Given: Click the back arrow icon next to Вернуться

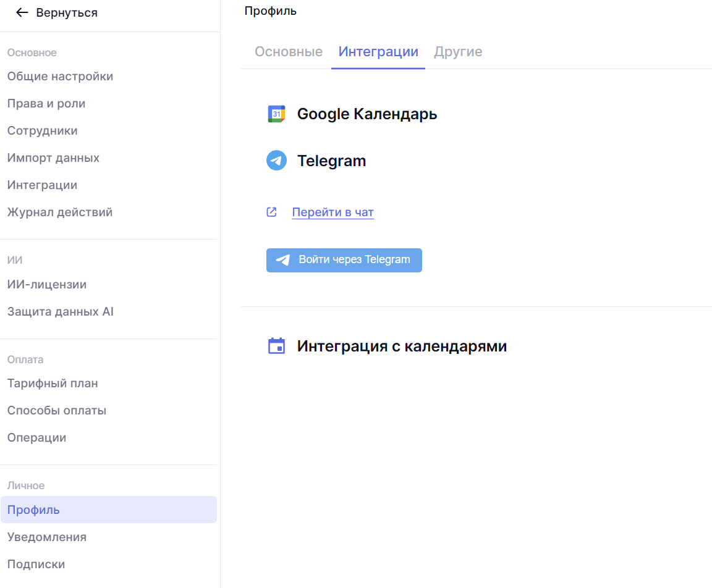Looking at the screenshot, I should pyautogui.click(x=22, y=13).
